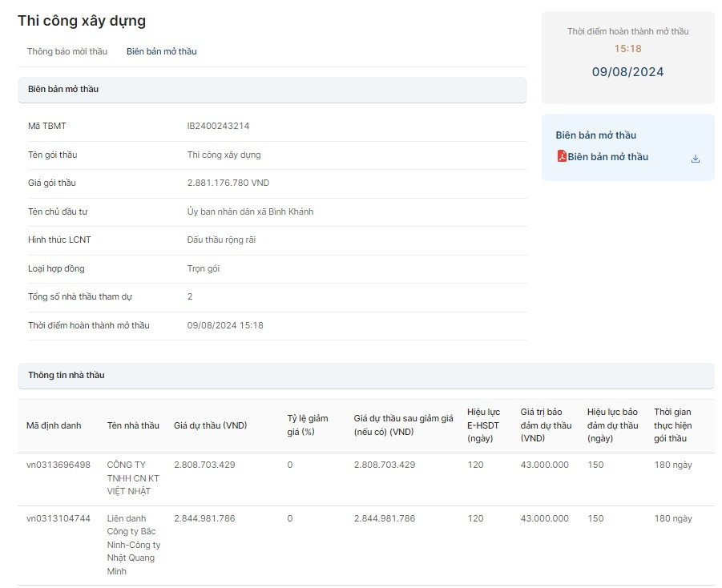Image resolution: width=722 pixels, height=588 pixels.
Task: Click the Giá dự thầu (VND) column header
Action: (210, 425)
